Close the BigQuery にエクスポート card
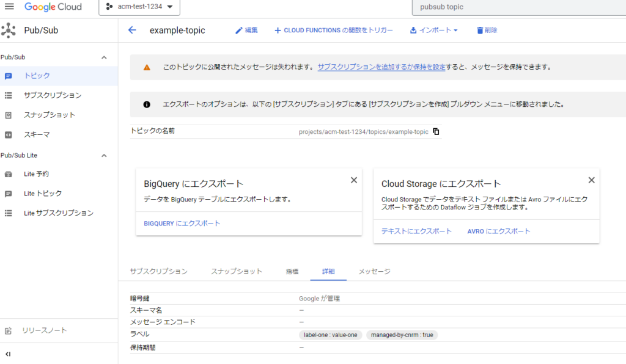 click(x=354, y=180)
